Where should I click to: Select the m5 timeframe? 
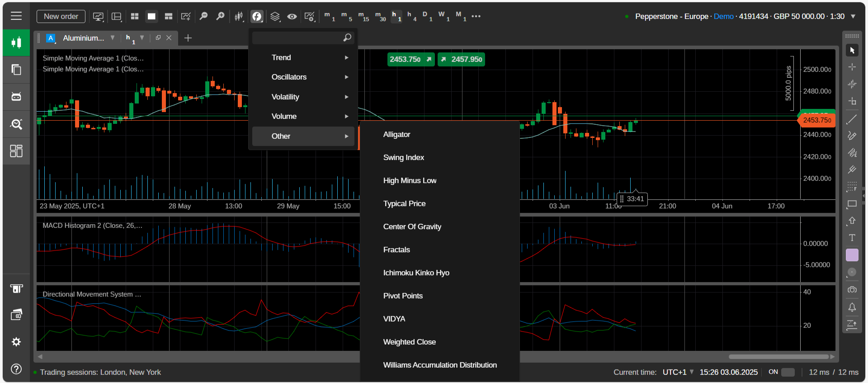pyautogui.click(x=347, y=16)
